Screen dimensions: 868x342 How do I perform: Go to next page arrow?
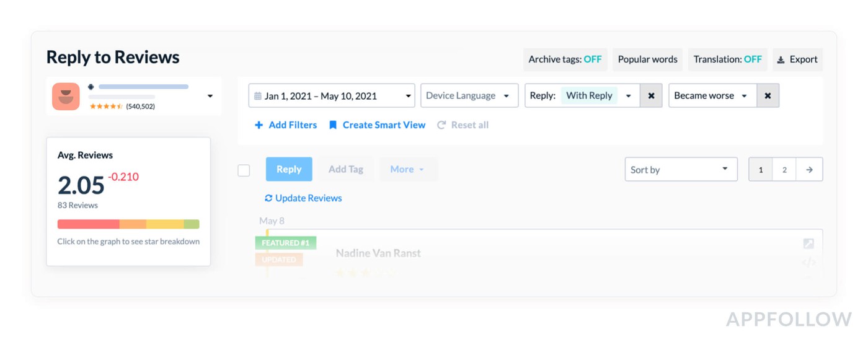(809, 170)
